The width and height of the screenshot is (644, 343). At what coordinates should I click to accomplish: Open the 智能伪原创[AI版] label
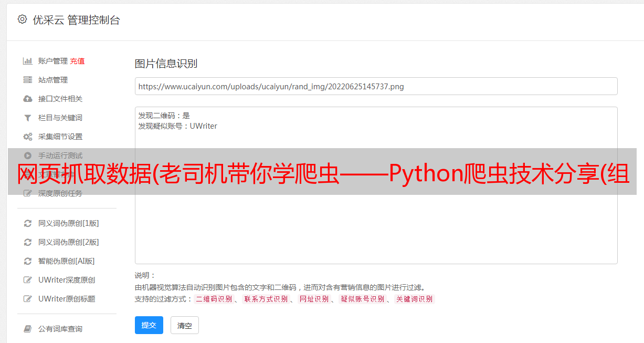[67, 261]
